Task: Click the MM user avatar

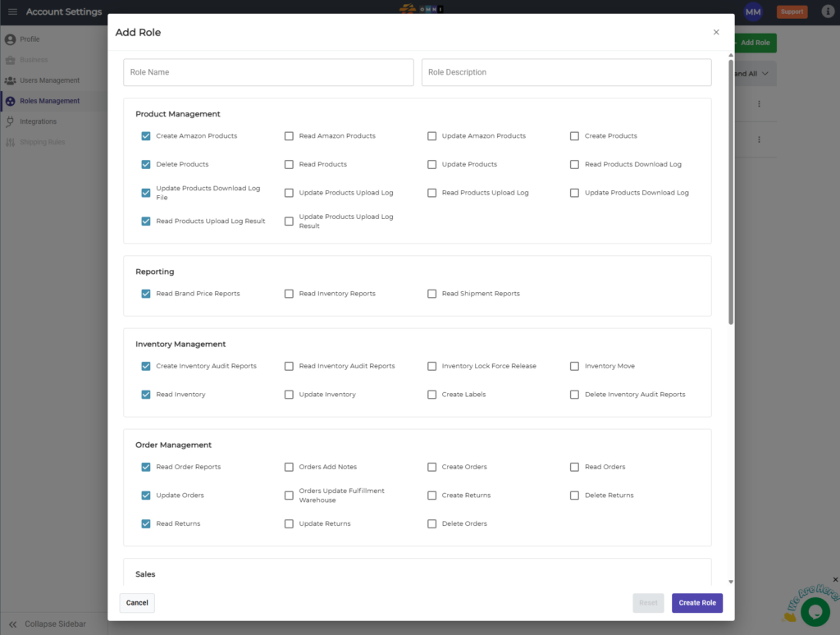Action: pos(753,11)
